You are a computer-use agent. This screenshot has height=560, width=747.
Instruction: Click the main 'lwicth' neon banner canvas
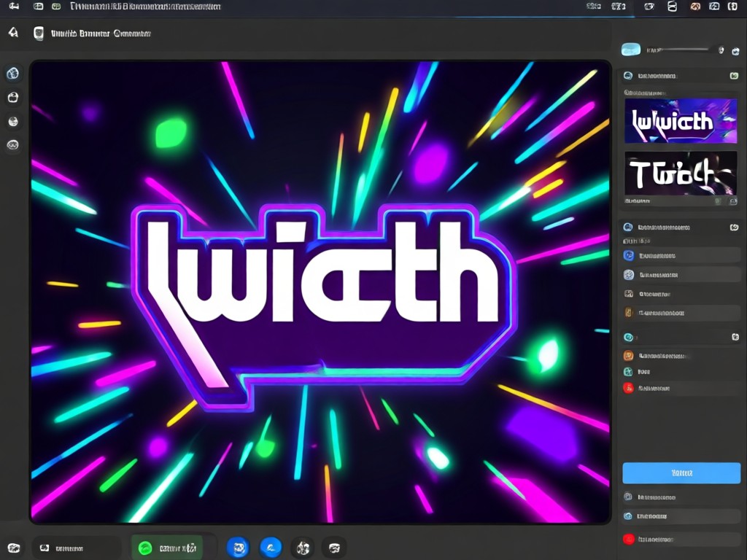point(320,292)
